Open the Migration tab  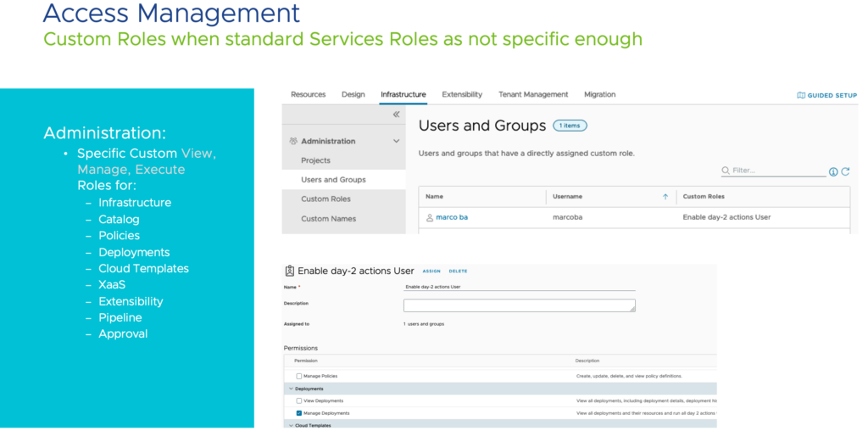coord(600,95)
